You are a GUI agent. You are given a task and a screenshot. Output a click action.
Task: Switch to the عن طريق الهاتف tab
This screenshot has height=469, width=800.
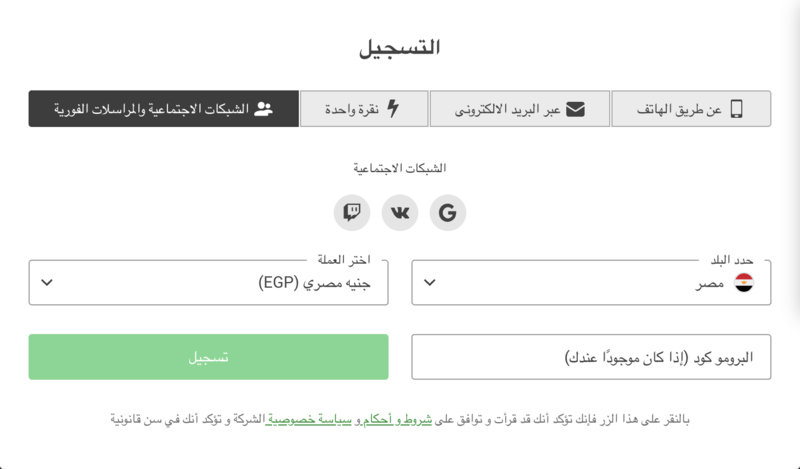tap(691, 109)
